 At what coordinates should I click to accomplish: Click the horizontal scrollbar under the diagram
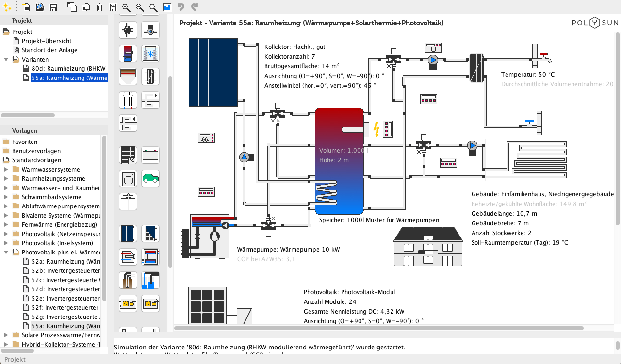(x=340, y=328)
